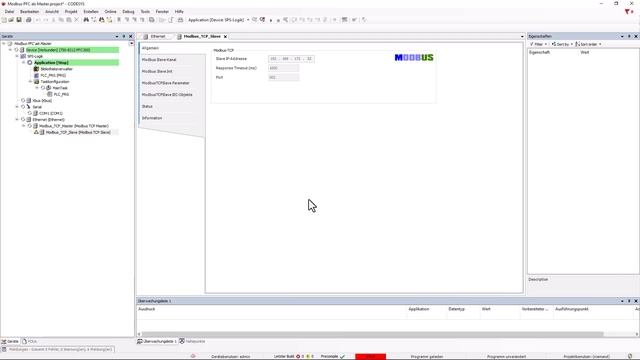Select the ModbusTCPSlave Parameter side tab
Screen dimensions: 640x360
165,83
